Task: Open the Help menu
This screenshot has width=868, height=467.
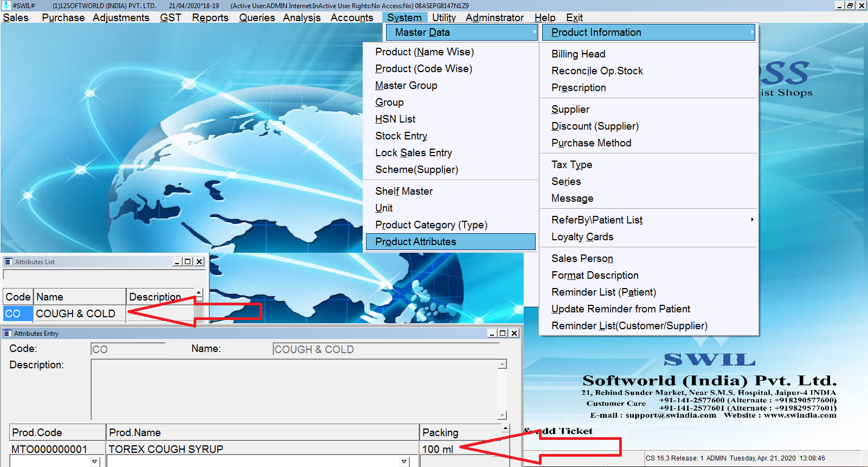Action: 545,17
